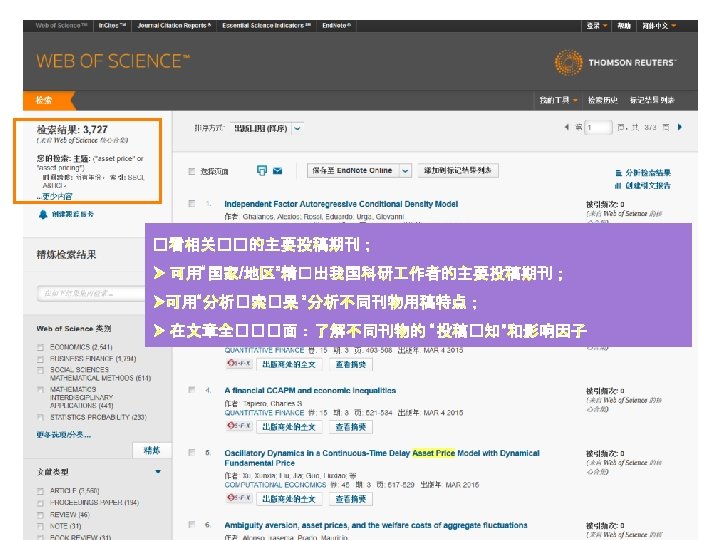This screenshot has height=540, width=720.
Task: Open Web of Science in the top bar
Action: coord(61,26)
